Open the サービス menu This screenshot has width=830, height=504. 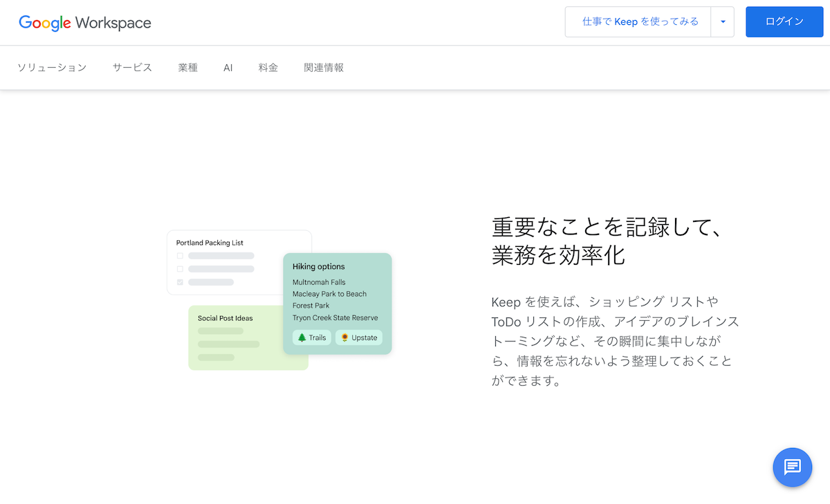coord(132,68)
